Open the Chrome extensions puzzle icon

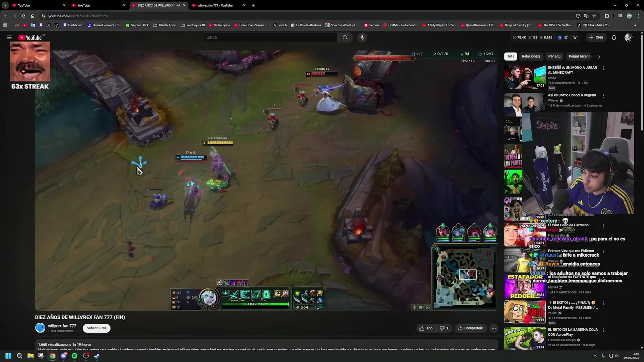(x=607, y=16)
